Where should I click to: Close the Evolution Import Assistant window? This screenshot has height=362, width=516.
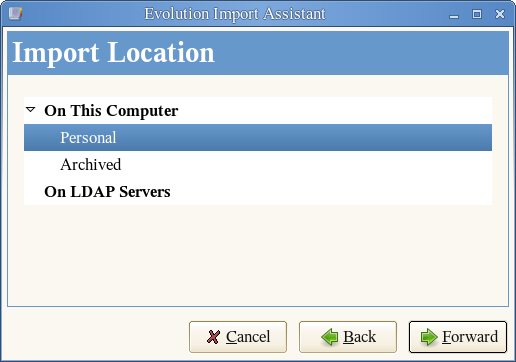click(500, 14)
